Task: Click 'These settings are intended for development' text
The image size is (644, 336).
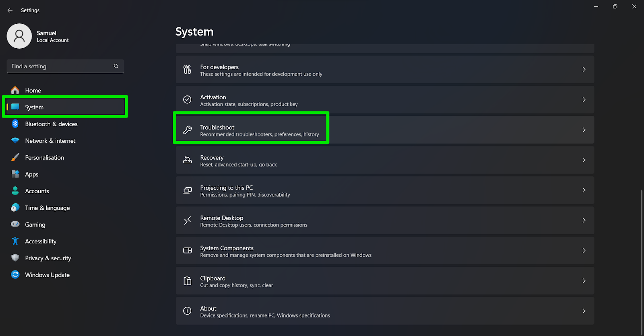Action: 261,74
